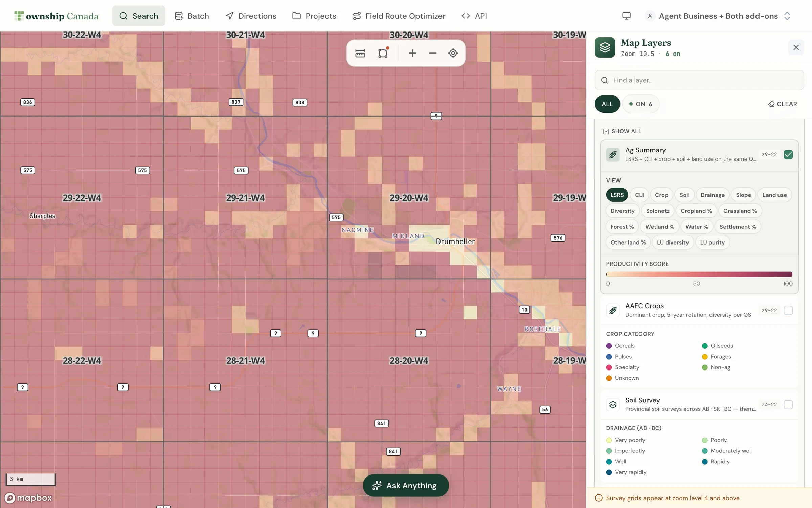
Task: Toggle the SHOW ALL checkbox
Action: click(606, 131)
